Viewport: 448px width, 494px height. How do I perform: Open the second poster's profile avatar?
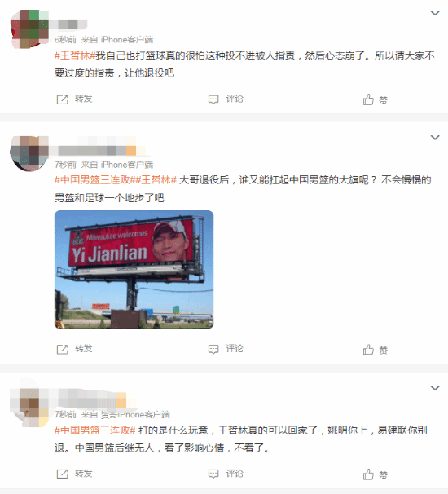pyautogui.click(x=29, y=154)
